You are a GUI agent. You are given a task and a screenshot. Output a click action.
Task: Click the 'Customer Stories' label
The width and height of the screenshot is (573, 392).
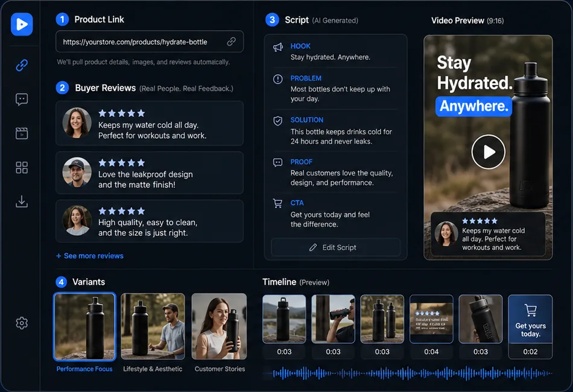(220, 369)
